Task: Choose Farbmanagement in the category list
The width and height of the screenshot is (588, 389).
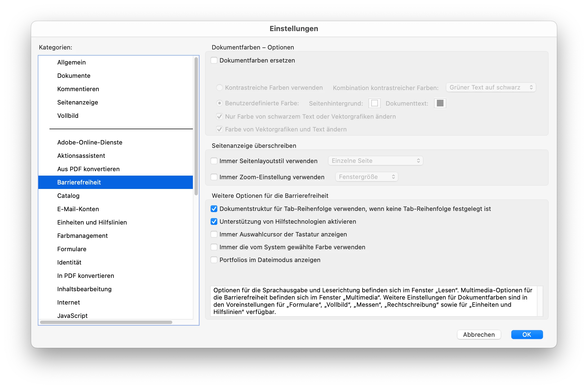Action: [x=82, y=236]
